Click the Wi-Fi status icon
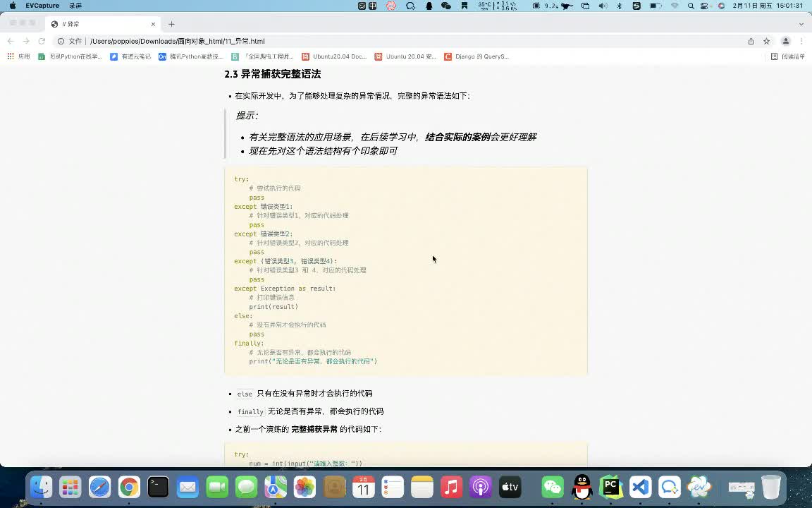812x508 pixels. click(675, 6)
